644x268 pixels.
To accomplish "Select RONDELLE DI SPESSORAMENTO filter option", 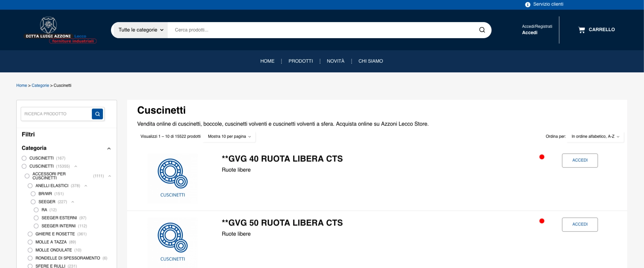I will click(30, 258).
